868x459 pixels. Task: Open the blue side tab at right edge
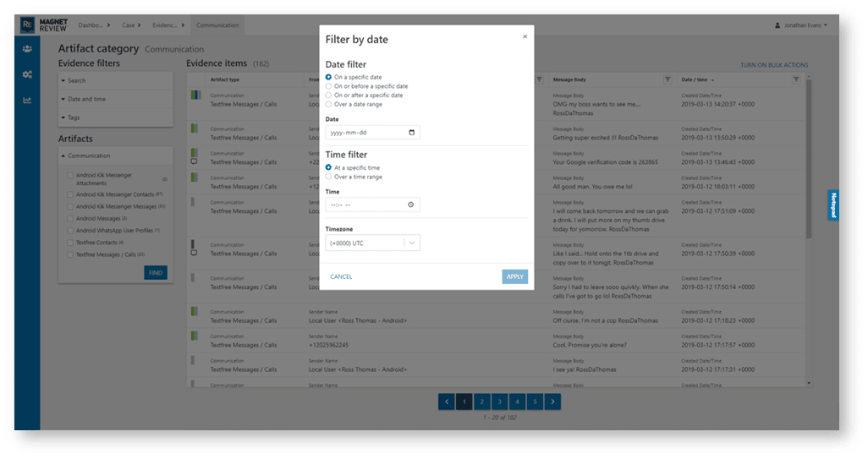[x=833, y=205]
